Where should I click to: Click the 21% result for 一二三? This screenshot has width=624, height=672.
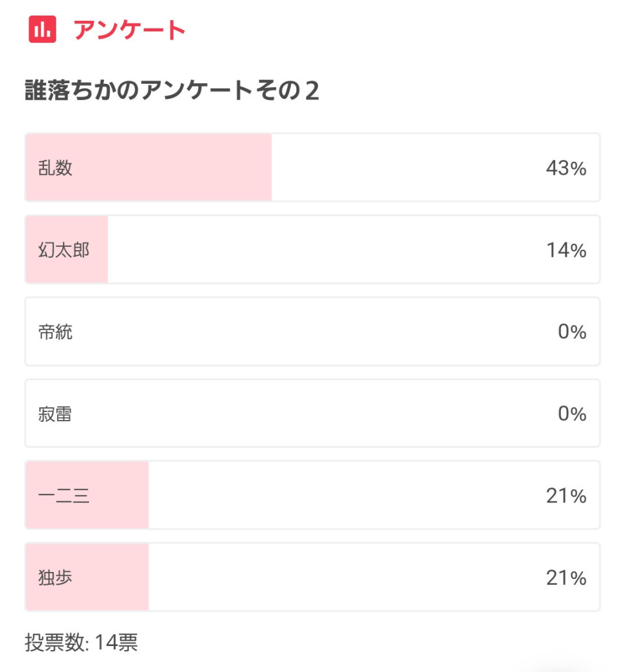click(565, 495)
